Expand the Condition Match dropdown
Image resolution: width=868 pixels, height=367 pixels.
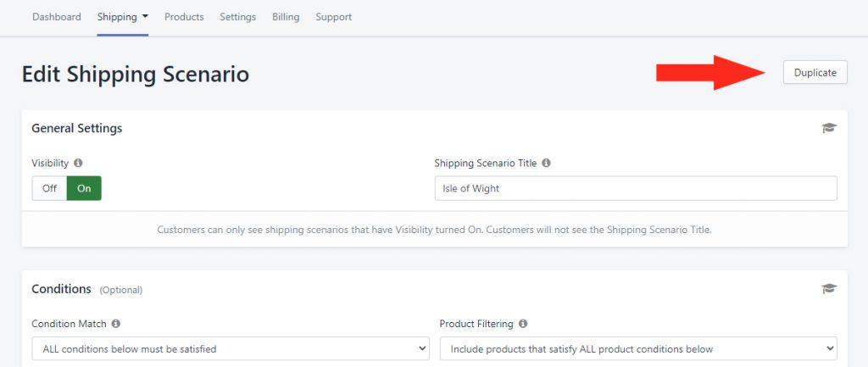click(x=231, y=348)
